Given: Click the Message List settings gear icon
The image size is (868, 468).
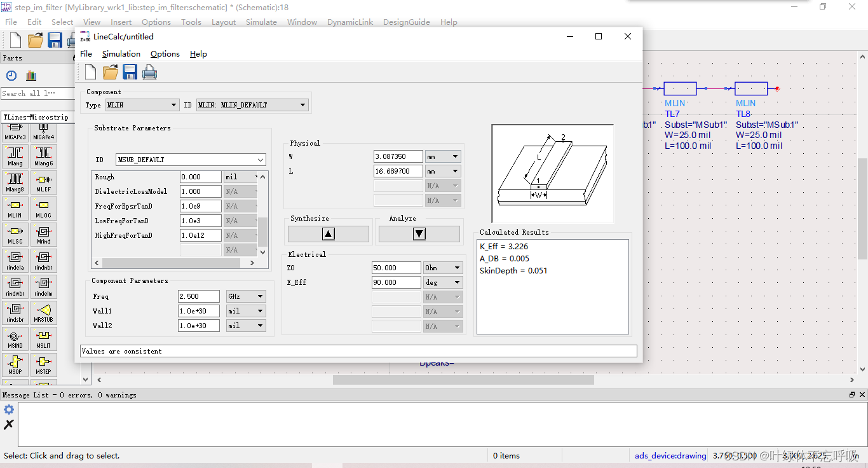Looking at the screenshot, I should coord(9,410).
